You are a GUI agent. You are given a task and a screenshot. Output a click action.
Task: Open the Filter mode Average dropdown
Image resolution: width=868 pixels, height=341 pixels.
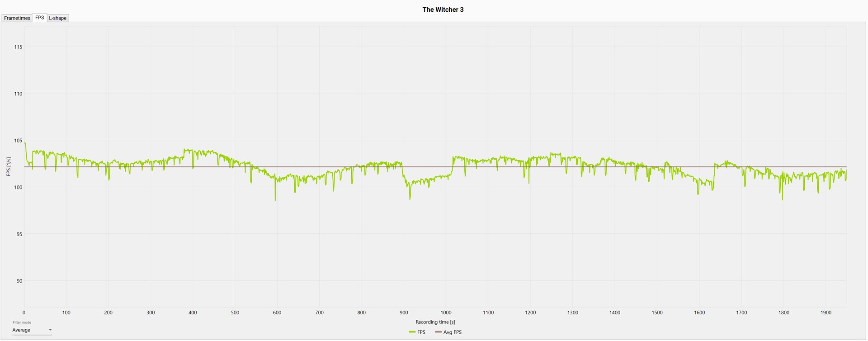[x=32, y=330]
